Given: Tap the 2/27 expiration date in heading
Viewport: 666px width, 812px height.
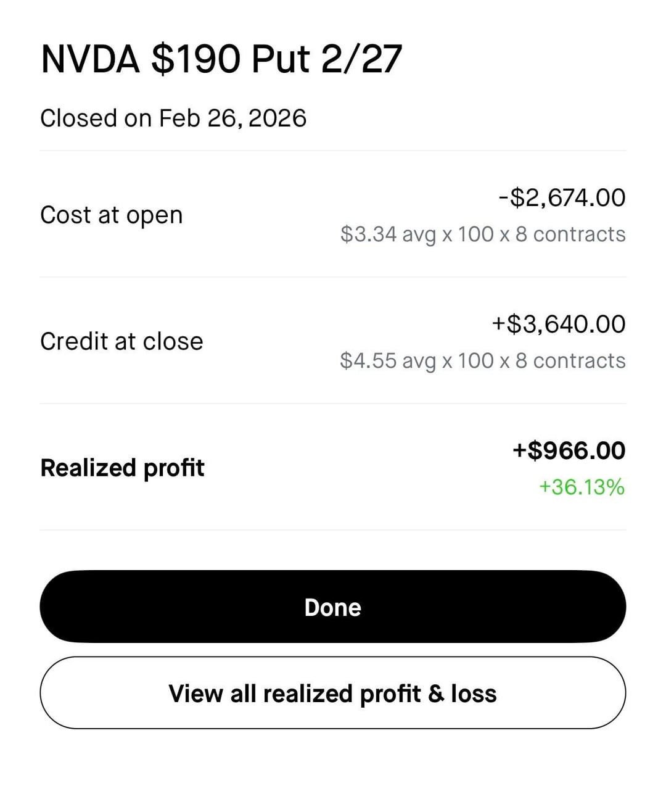Looking at the screenshot, I should 361,60.
